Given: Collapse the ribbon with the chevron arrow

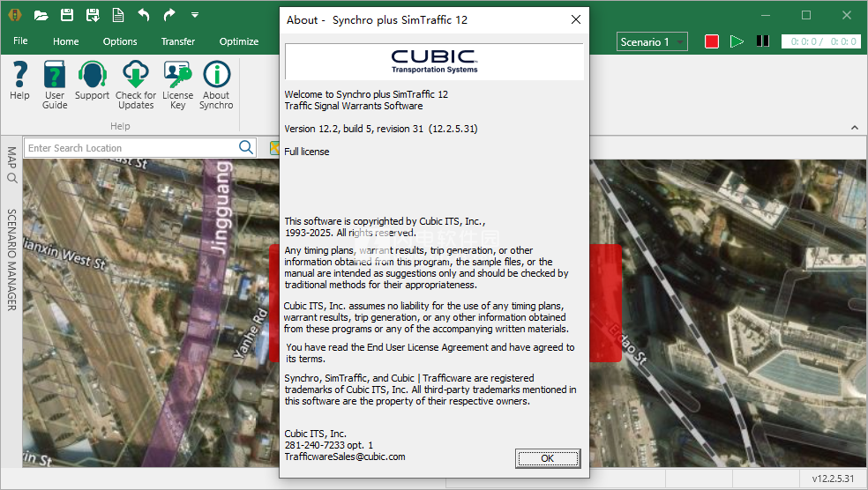Looking at the screenshot, I should (x=855, y=127).
